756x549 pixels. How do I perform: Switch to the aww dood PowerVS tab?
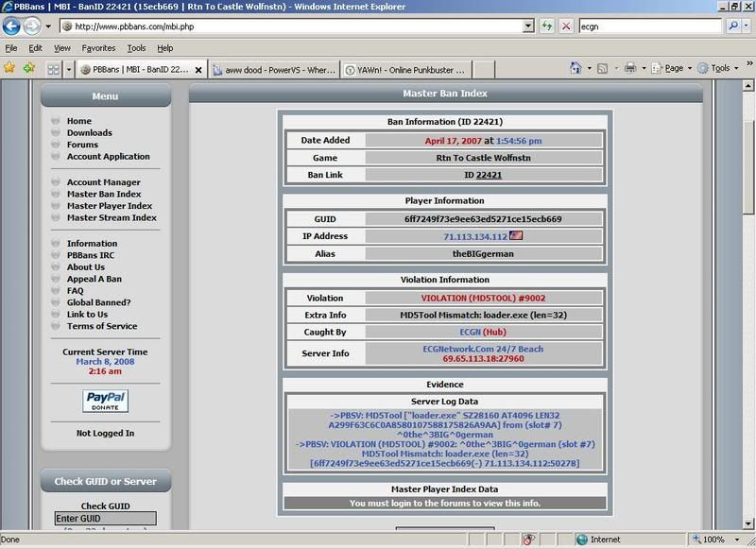coord(274,70)
